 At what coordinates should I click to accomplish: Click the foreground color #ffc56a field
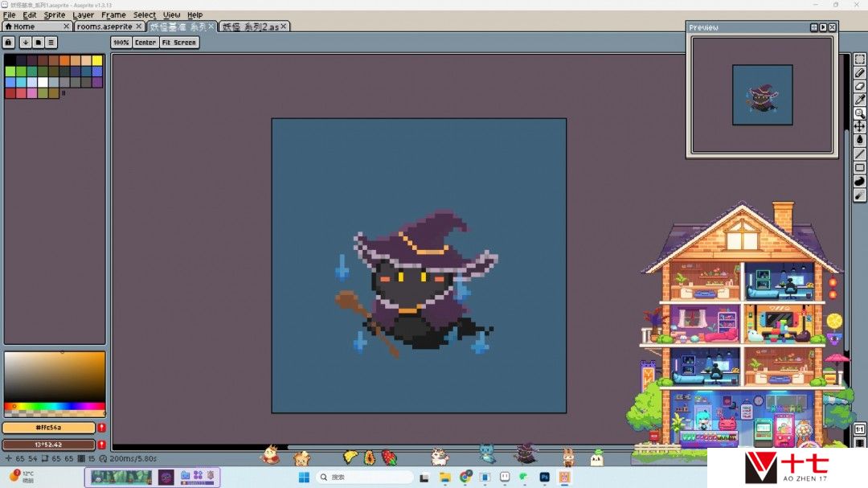point(48,428)
